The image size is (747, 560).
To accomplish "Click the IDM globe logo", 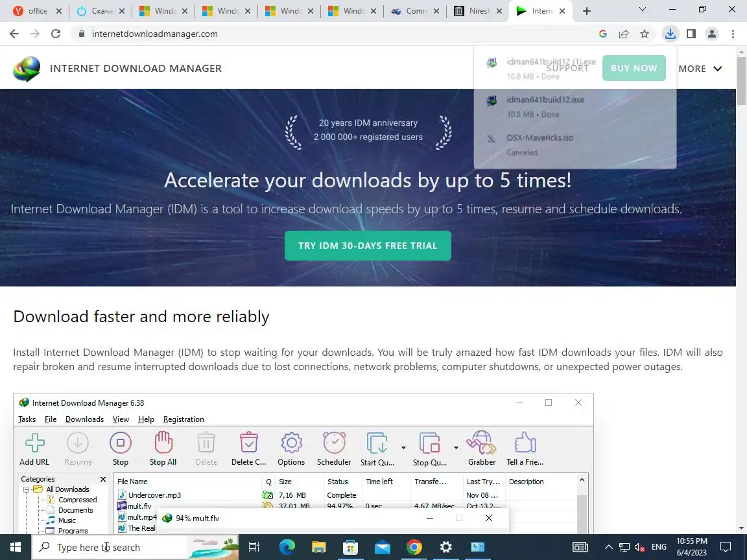I will 27,69.
